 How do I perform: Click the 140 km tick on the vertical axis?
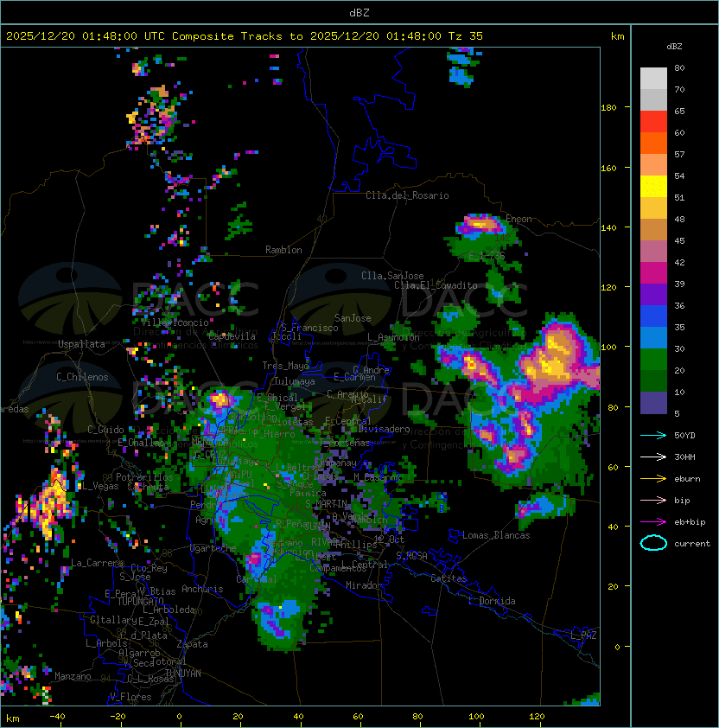tap(608, 228)
